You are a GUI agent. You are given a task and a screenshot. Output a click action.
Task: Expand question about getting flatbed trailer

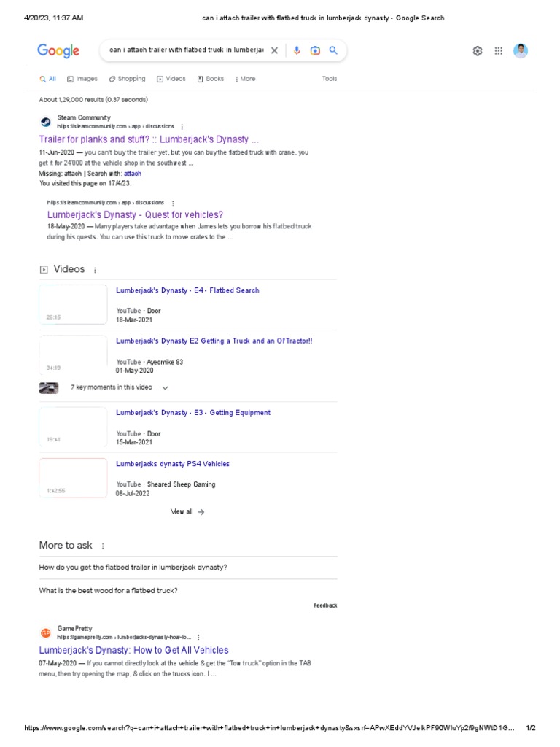(x=188, y=568)
